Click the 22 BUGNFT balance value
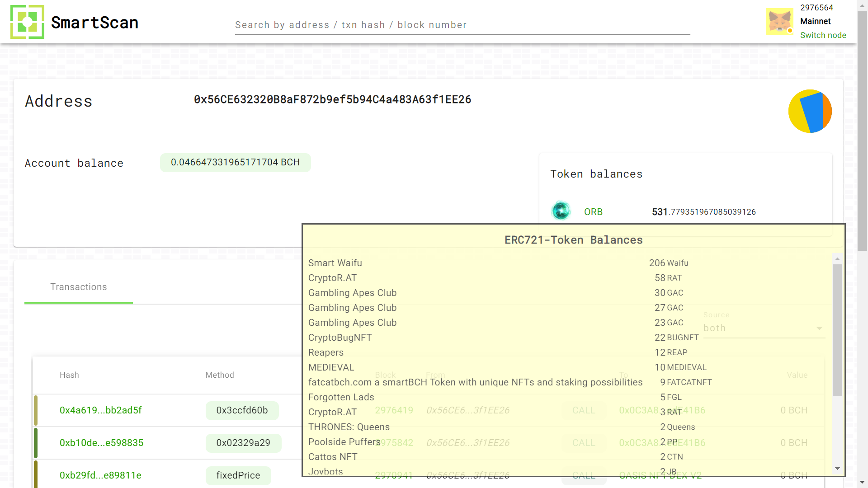Image resolution: width=868 pixels, height=488 pixels. tap(677, 338)
